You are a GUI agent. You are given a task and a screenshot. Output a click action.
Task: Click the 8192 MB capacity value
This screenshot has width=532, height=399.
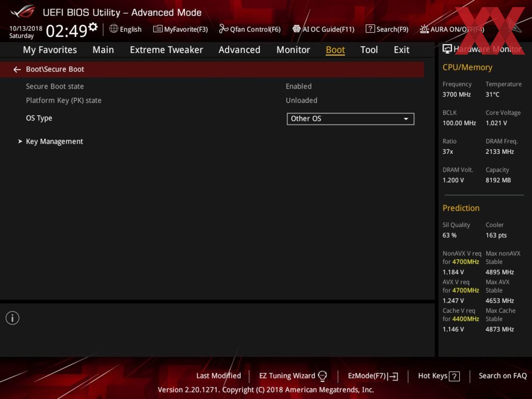(498, 180)
